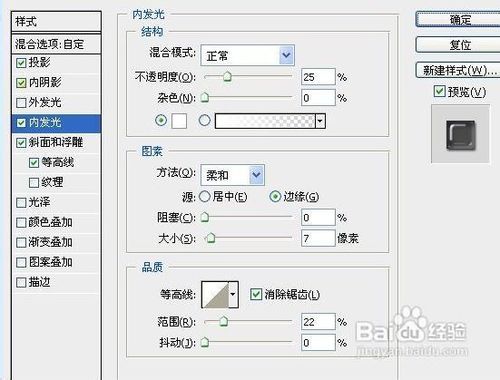Click the 等高线 contour curve thumbnail
Screen dimensions: 500x380
(215, 295)
